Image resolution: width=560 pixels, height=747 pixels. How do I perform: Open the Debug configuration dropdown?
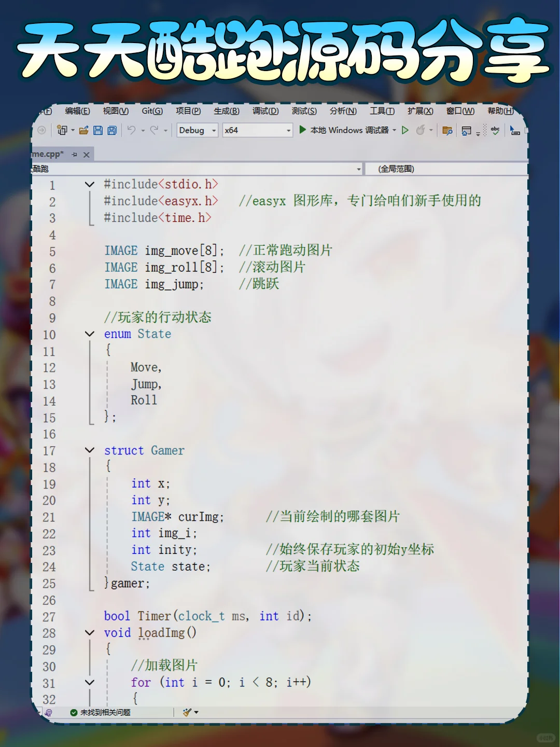(198, 130)
